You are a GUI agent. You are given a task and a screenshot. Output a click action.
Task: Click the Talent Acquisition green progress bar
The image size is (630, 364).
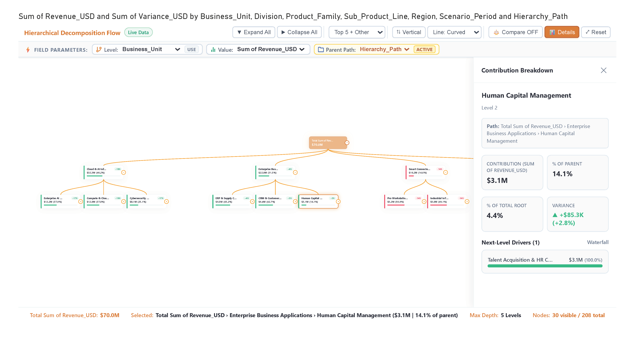[x=545, y=266]
